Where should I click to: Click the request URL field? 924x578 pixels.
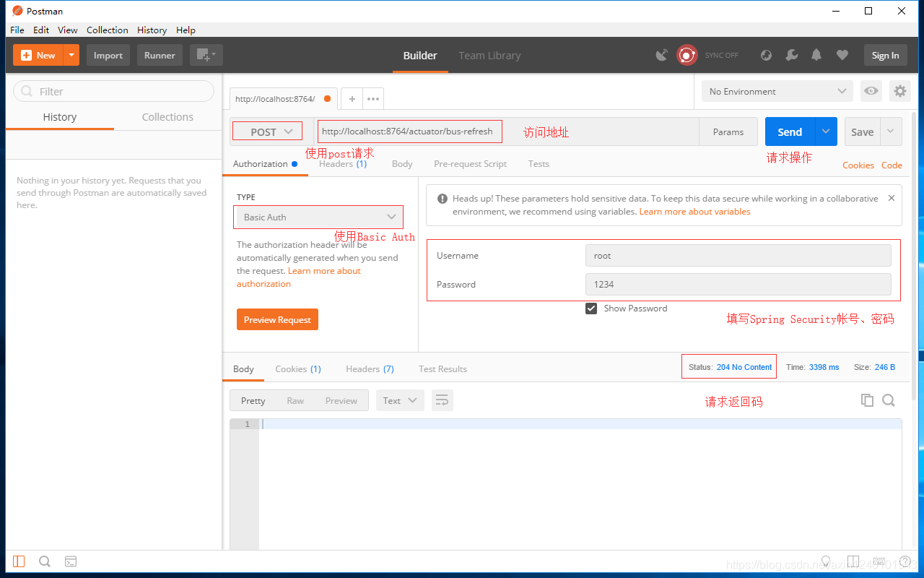click(x=507, y=131)
